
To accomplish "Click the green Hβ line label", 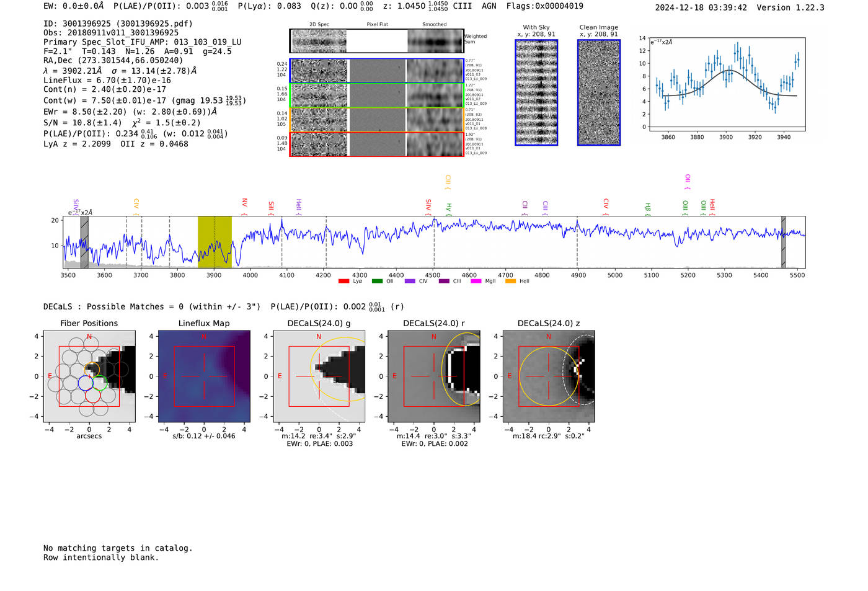I will pyautogui.click(x=647, y=209).
